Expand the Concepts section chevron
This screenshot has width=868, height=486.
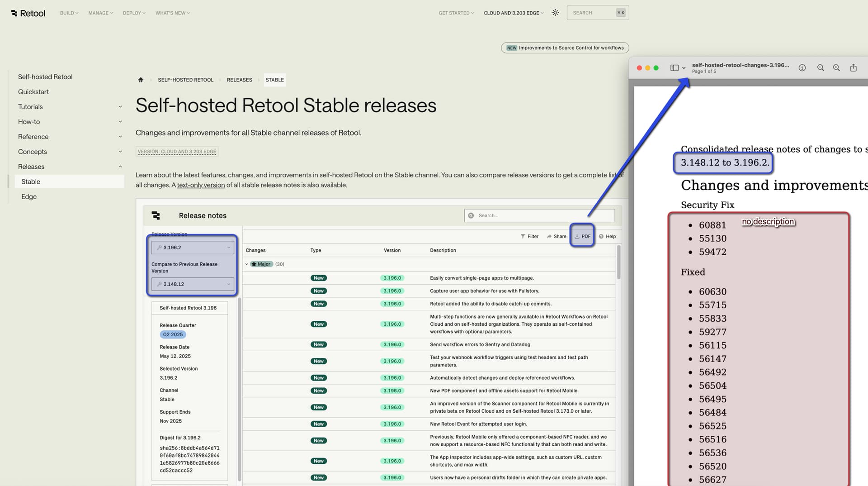pyautogui.click(x=120, y=152)
